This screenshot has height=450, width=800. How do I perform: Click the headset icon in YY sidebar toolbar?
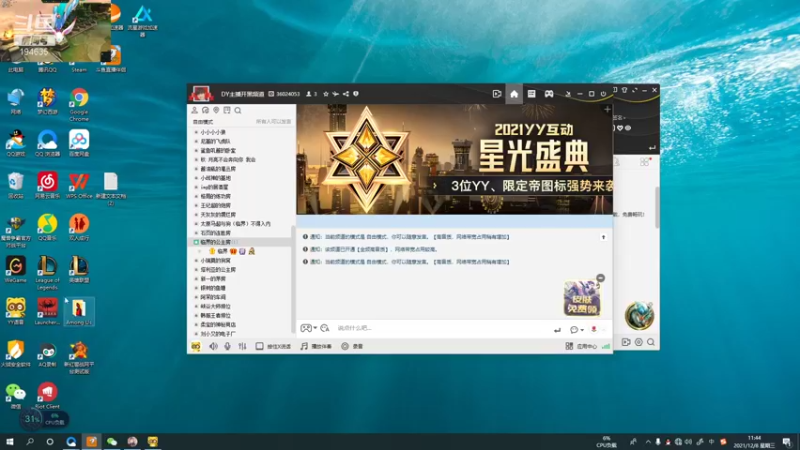point(205,110)
